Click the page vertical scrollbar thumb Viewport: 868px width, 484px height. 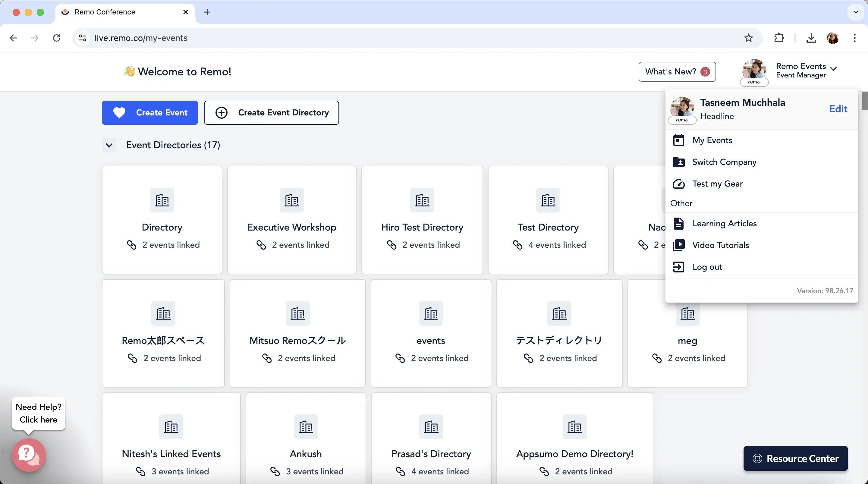pos(865,101)
